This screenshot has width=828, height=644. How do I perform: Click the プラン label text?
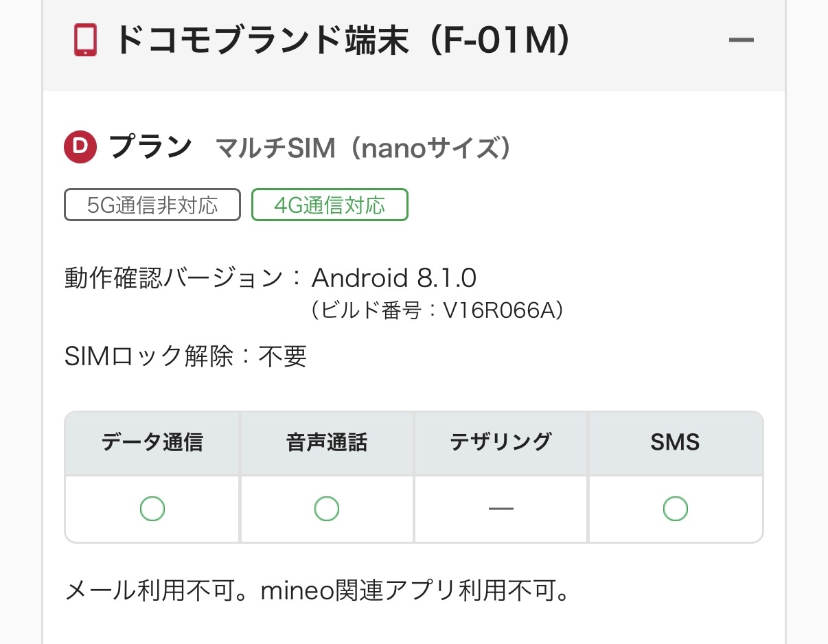(150, 148)
